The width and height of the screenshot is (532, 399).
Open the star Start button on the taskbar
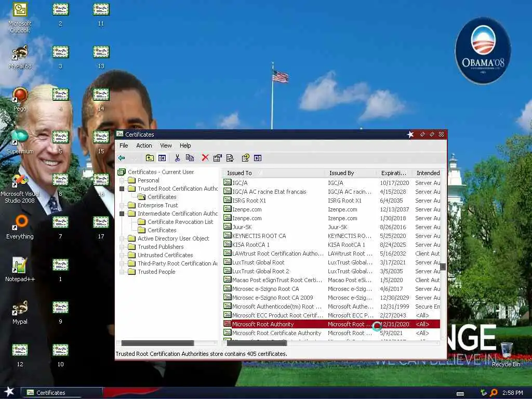click(x=9, y=392)
